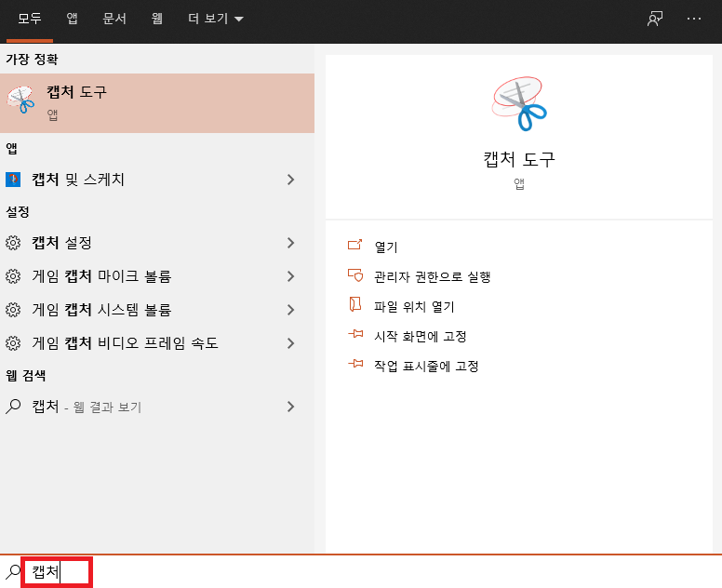
Task: Click the 열기 open icon
Action: [x=355, y=245]
